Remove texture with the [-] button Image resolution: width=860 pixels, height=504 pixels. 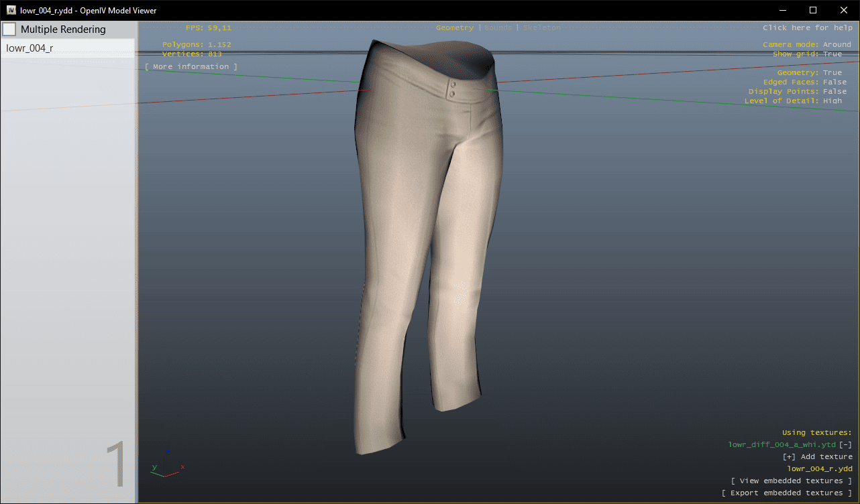[845, 445]
